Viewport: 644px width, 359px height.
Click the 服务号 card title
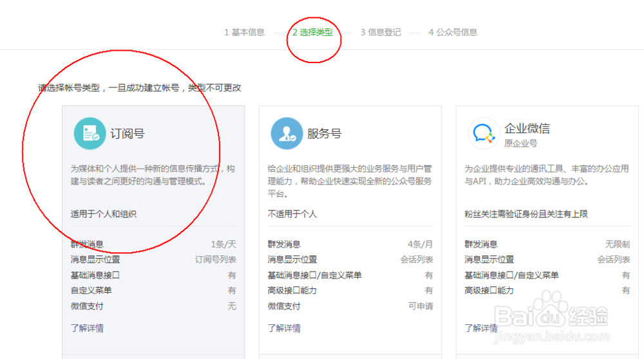pos(325,133)
